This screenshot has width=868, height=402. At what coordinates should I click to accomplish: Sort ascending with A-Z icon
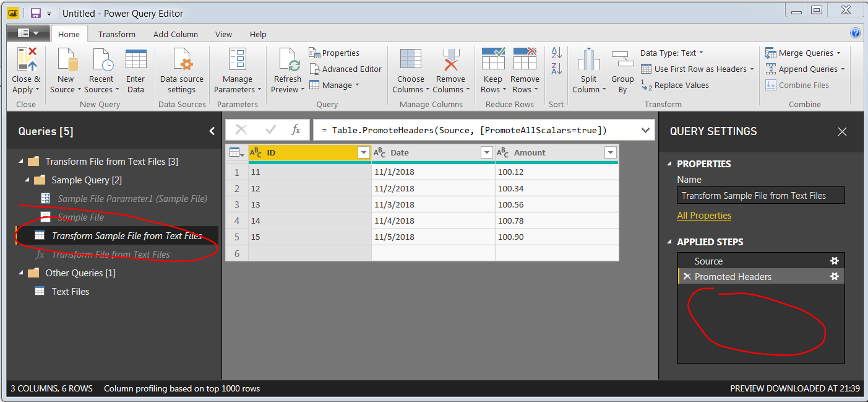pyautogui.click(x=556, y=53)
